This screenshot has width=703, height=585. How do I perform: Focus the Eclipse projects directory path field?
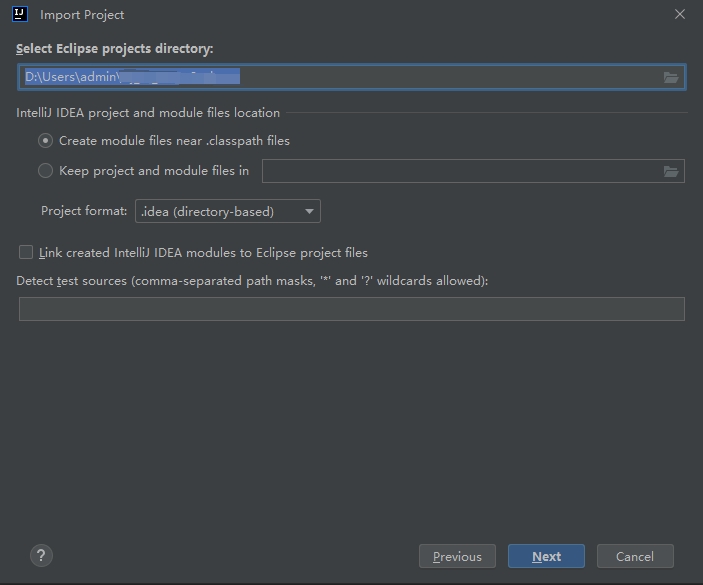click(x=340, y=77)
